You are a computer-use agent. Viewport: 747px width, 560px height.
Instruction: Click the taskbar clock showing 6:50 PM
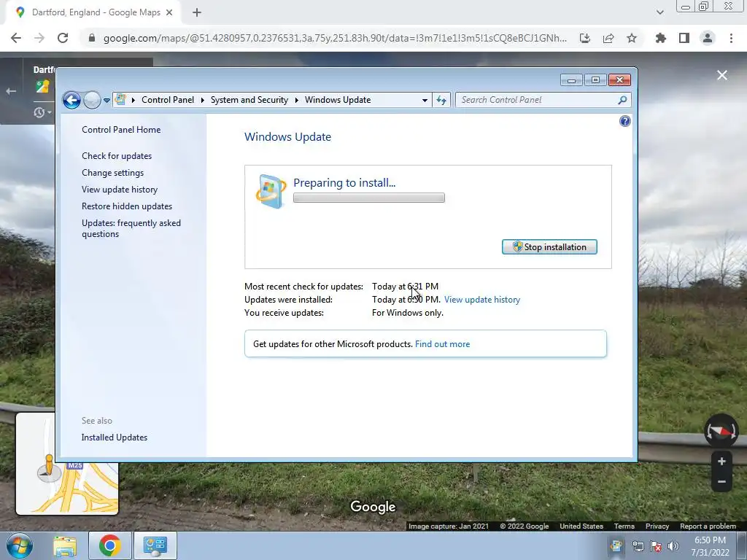point(710,546)
